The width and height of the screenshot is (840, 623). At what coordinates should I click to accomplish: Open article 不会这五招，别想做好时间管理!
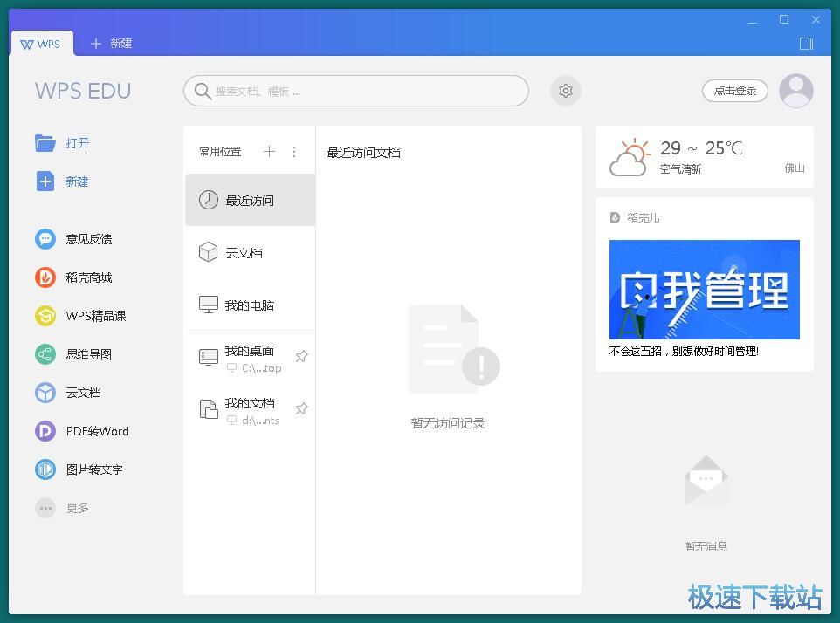pyautogui.click(x=684, y=352)
